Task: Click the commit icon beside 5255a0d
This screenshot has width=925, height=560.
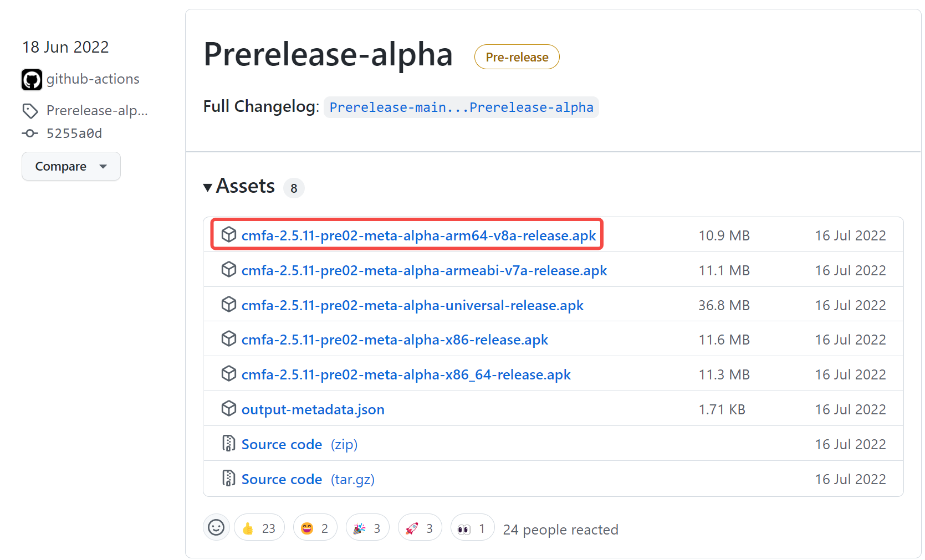Action: click(x=30, y=133)
